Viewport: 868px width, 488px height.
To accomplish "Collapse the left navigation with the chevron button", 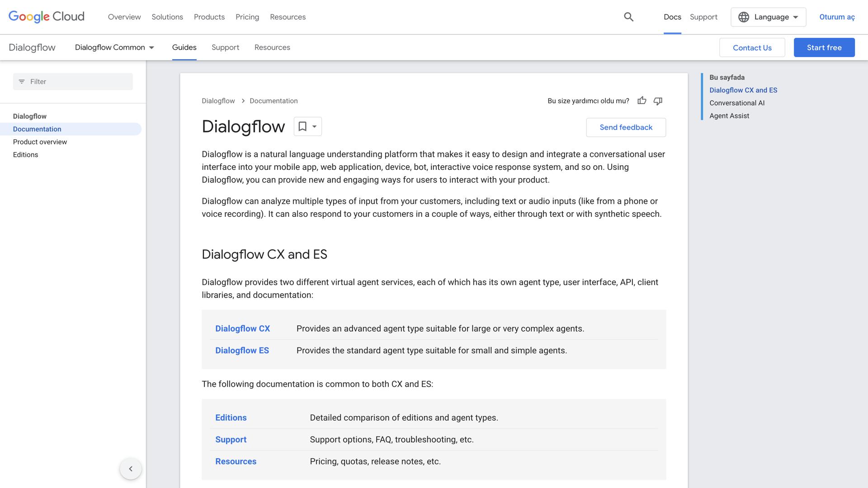I will pyautogui.click(x=131, y=469).
